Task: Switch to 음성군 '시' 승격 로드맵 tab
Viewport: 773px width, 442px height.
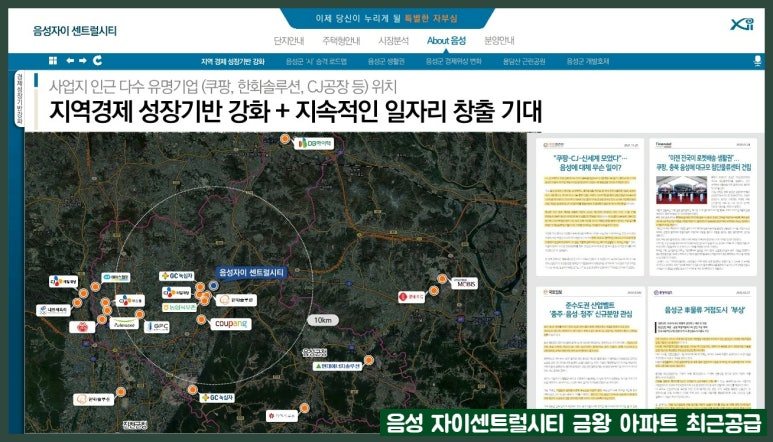Action: [316, 62]
